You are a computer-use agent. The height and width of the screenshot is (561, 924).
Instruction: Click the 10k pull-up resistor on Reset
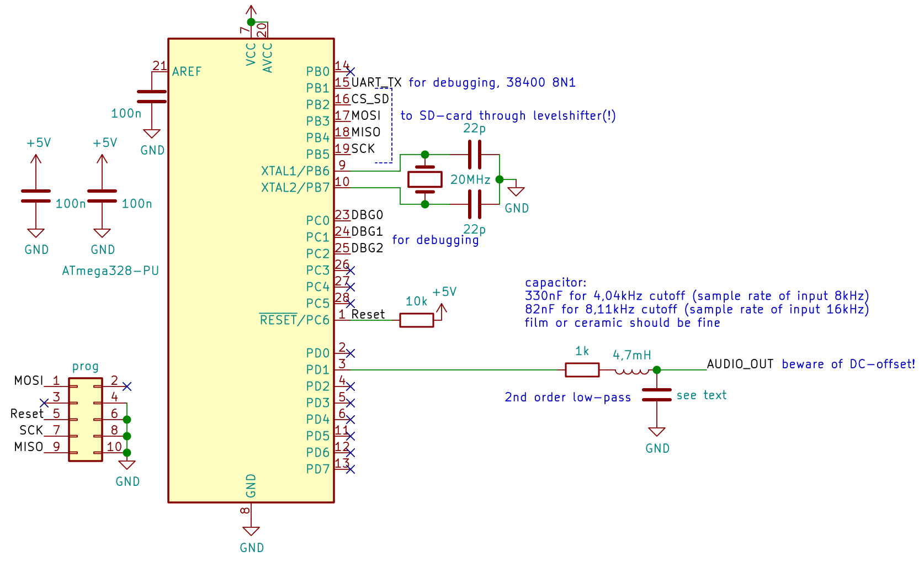(416, 320)
